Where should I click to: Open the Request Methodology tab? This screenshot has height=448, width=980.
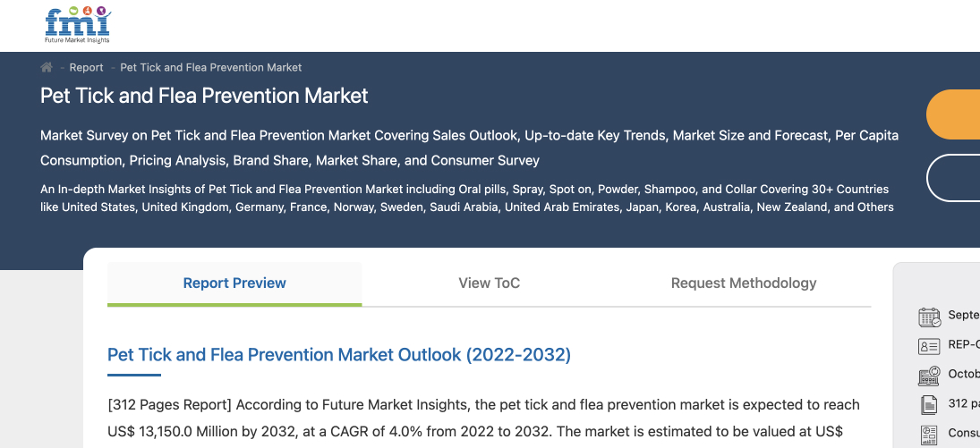pos(744,283)
